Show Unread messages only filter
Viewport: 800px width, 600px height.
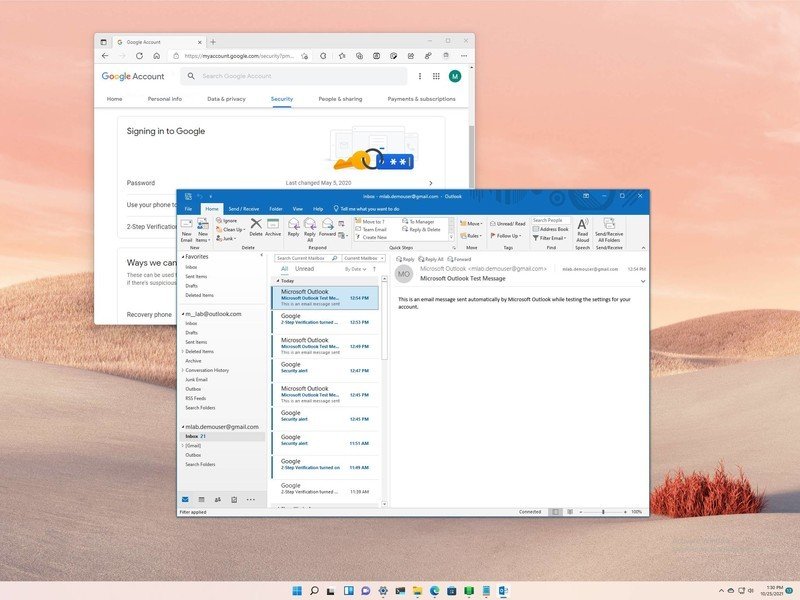(305, 269)
